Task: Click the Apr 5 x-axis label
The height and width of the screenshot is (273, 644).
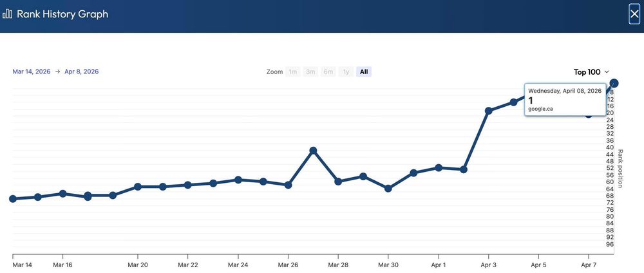Action: 538,265
